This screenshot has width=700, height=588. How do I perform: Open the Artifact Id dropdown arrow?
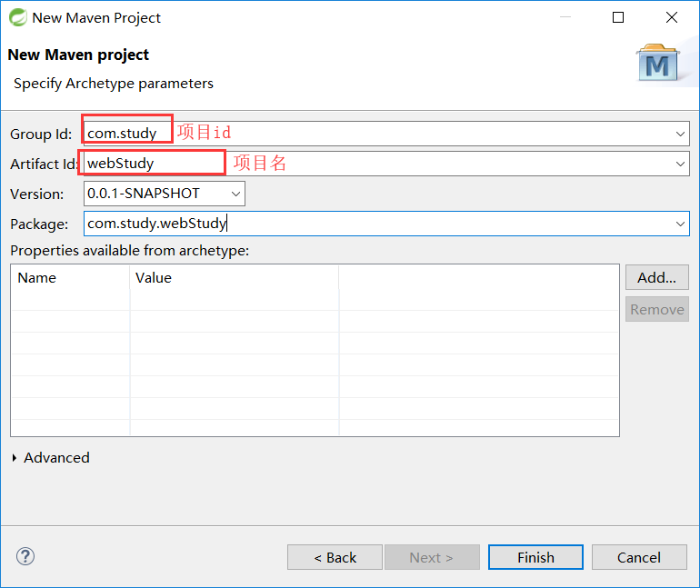coord(680,164)
